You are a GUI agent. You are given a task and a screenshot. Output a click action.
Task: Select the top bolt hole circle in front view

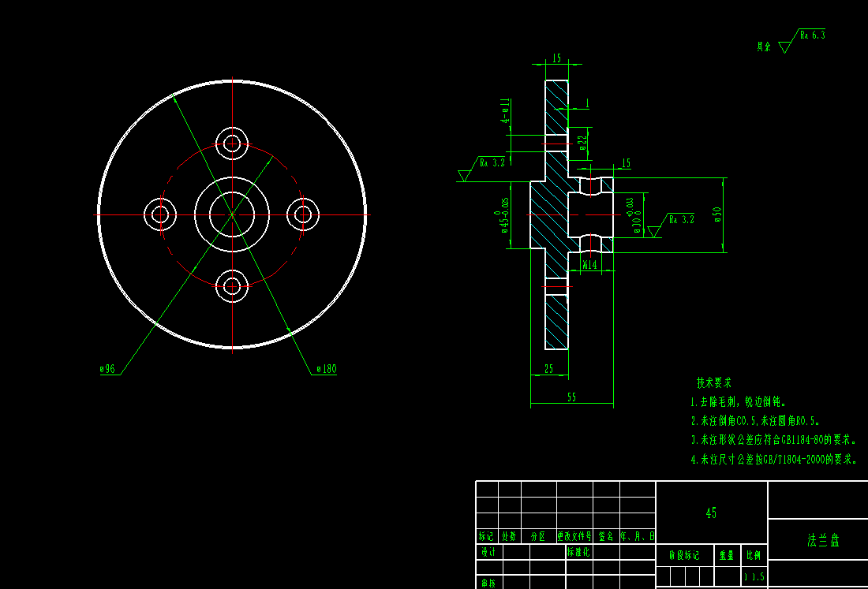pyautogui.click(x=232, y=144)
